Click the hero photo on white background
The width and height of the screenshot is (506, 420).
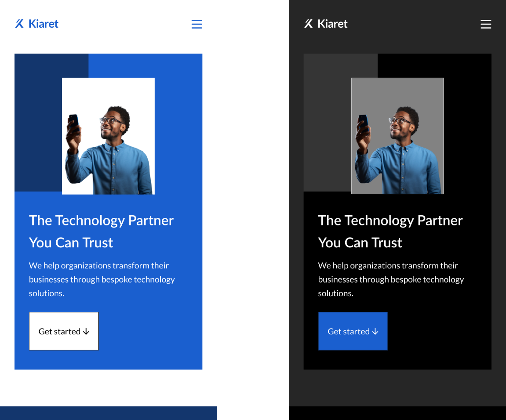[108, 136]
